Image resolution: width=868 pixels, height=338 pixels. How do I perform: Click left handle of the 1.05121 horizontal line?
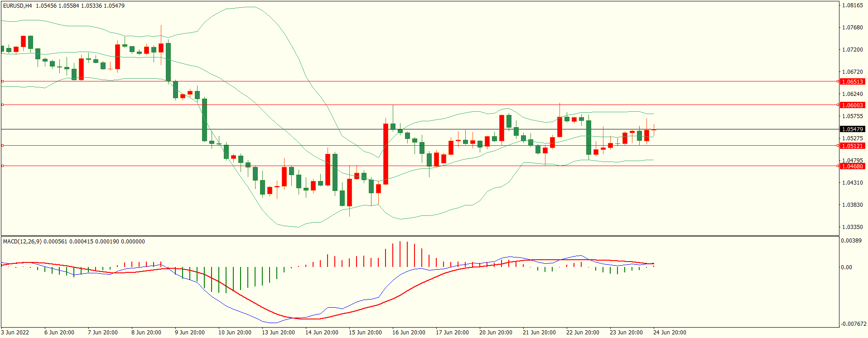click(2, 145)
